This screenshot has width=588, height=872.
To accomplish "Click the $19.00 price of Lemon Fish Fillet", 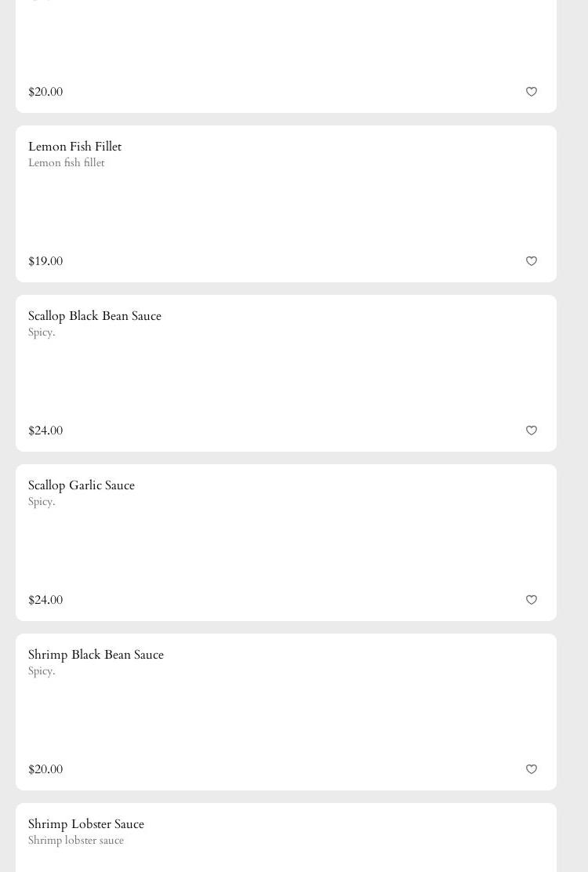I will click(45, 261).
